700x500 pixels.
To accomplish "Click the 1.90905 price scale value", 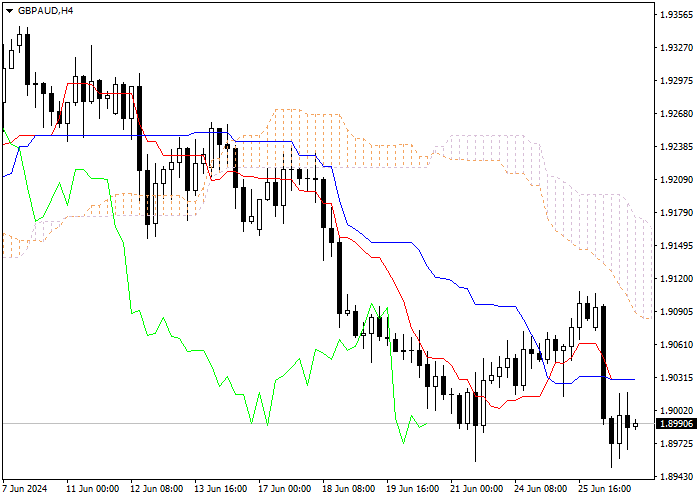I will point(677,312).
